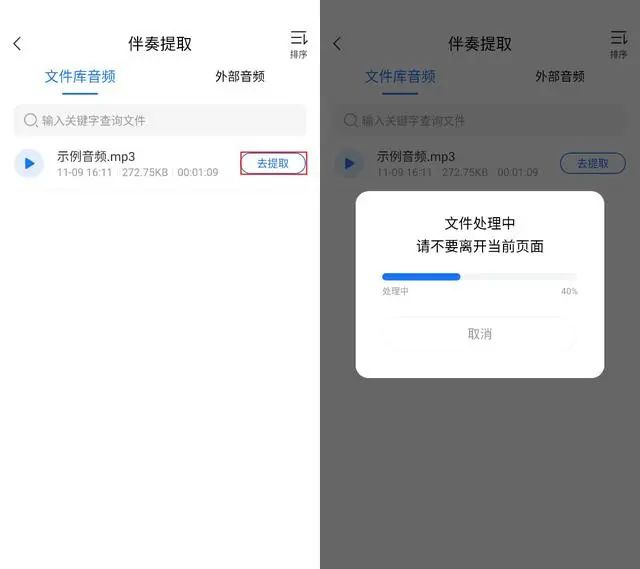Tap the back arrow on left screen

pyautogui.click(x=17, y=44)
